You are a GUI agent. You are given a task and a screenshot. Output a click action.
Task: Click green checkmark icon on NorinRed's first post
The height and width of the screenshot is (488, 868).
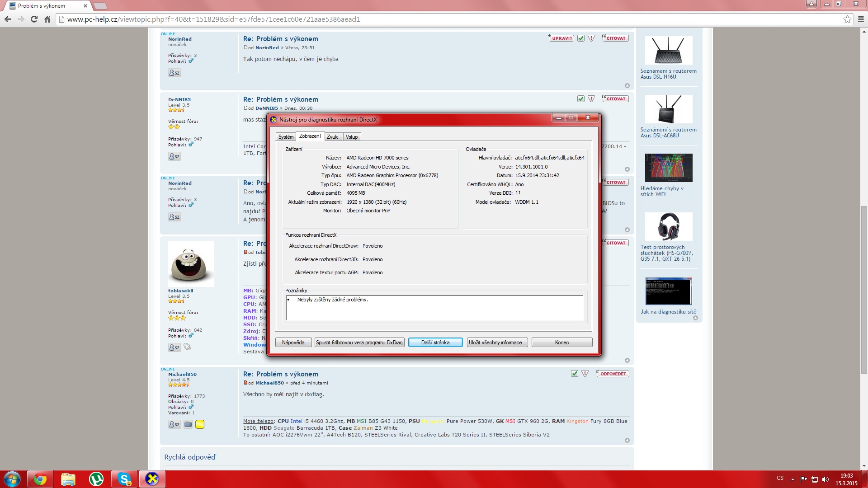point(581,38)
